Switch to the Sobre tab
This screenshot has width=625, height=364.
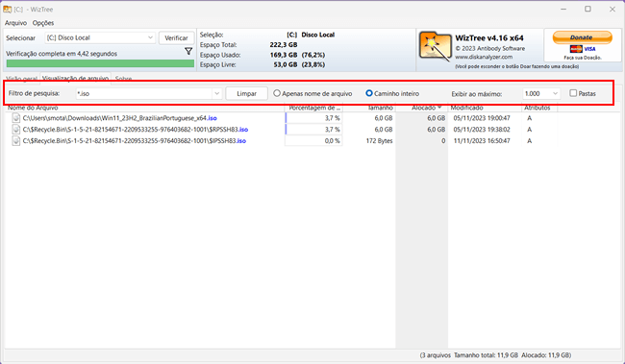click(124, 79)
